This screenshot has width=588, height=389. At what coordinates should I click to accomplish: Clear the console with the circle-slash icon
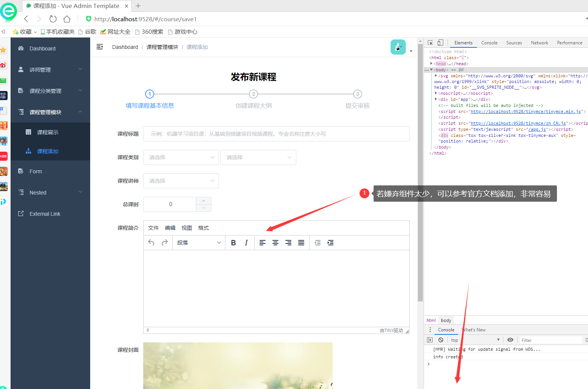point(440,340)
